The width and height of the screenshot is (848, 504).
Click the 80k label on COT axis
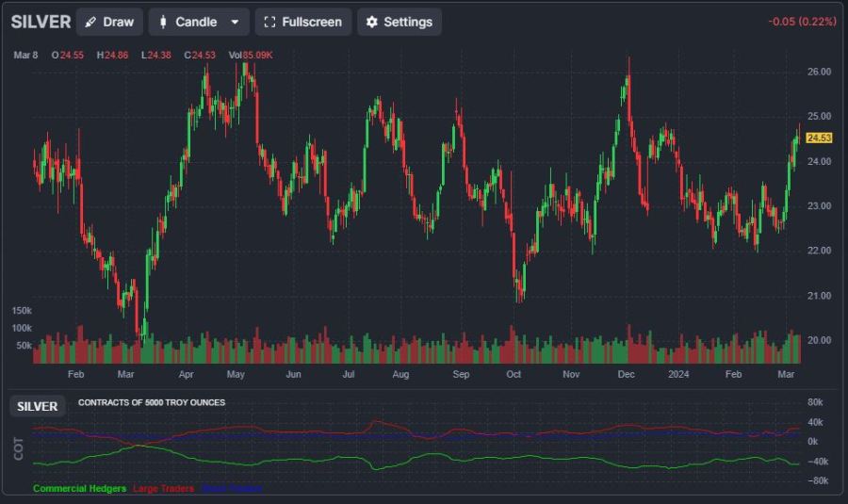[x=818, y=402]
